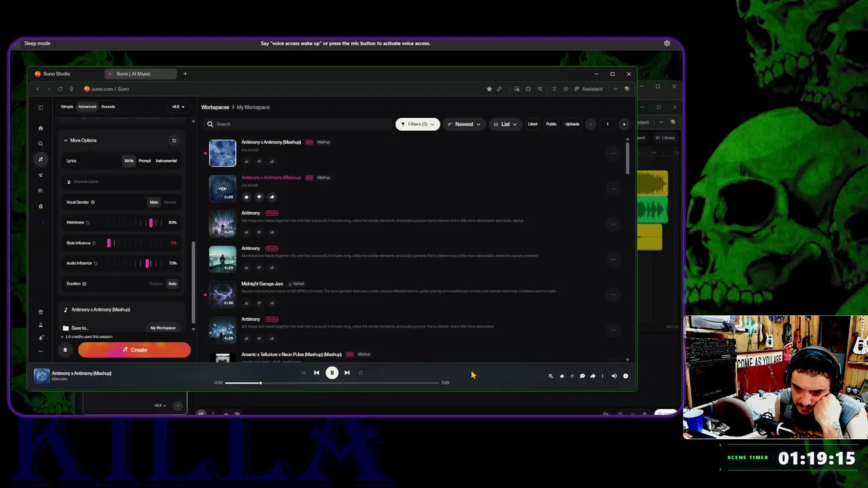Image resolution: width=868 pixels, height=488 pixels.
Task: Reset the Style Influence value
Action: click(x=94, y=243)
